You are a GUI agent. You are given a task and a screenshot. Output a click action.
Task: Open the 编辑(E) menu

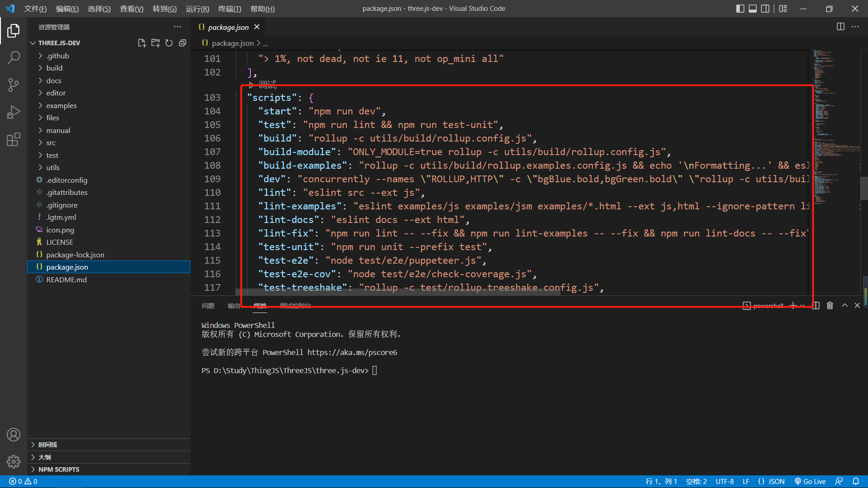67,9
